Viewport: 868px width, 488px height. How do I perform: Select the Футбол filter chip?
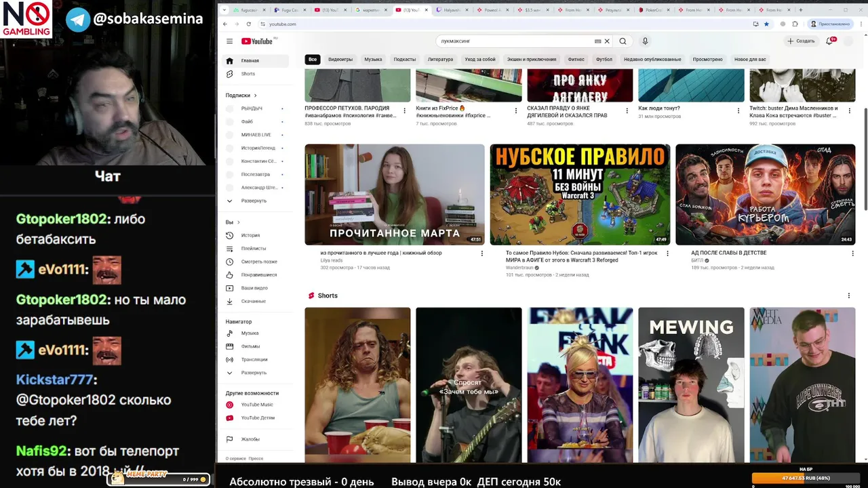click(x=604, y=60)
